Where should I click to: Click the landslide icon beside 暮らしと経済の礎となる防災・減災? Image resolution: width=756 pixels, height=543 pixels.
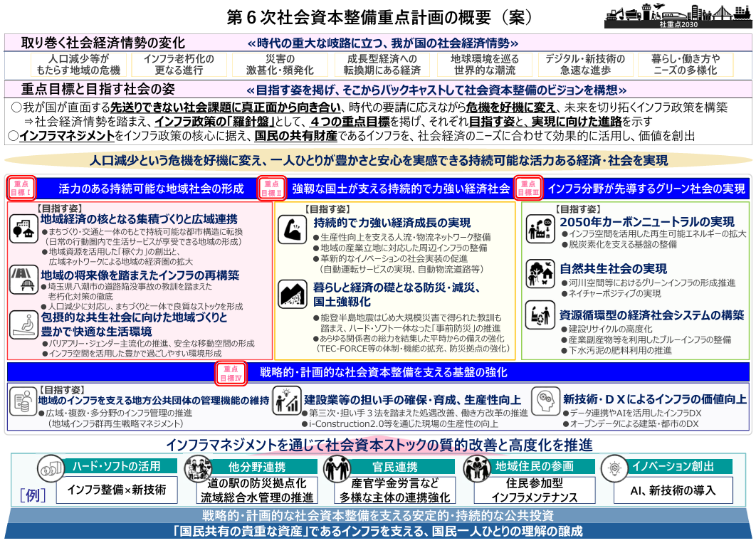292,294
